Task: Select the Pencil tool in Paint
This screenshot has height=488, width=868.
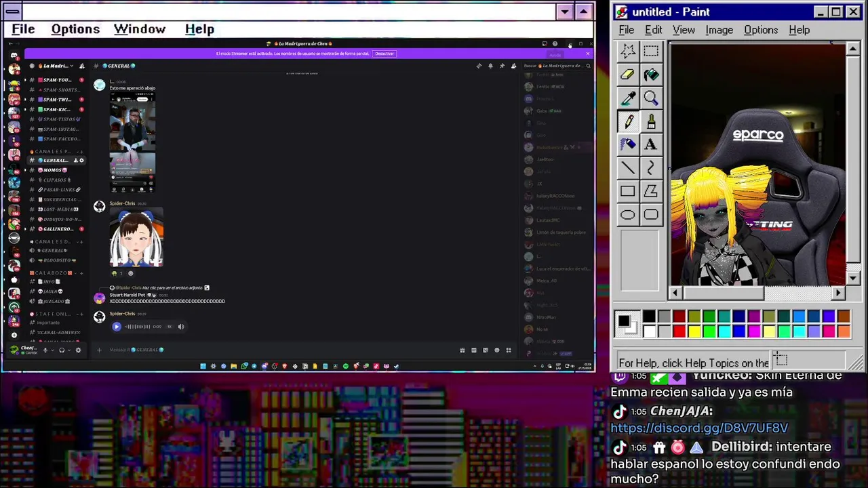Action: 628,121
